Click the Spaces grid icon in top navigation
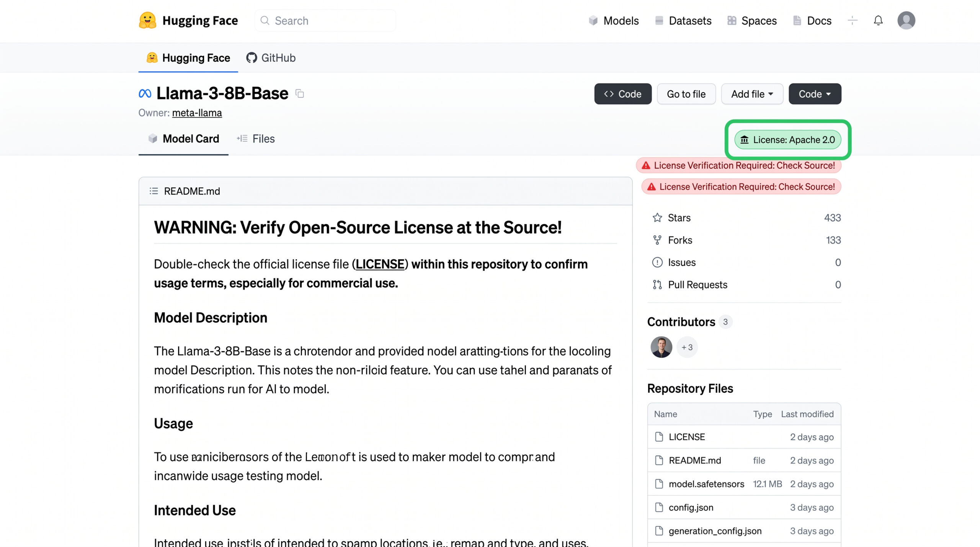 point(732,20)
